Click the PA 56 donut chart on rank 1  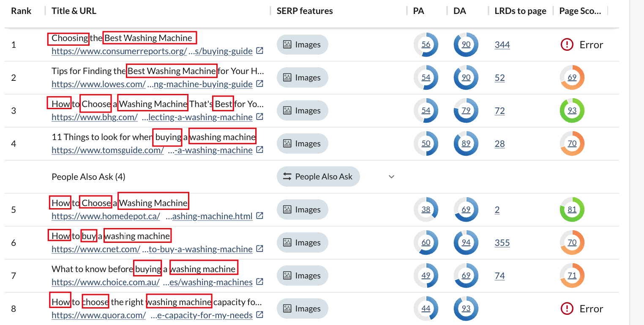426,44
